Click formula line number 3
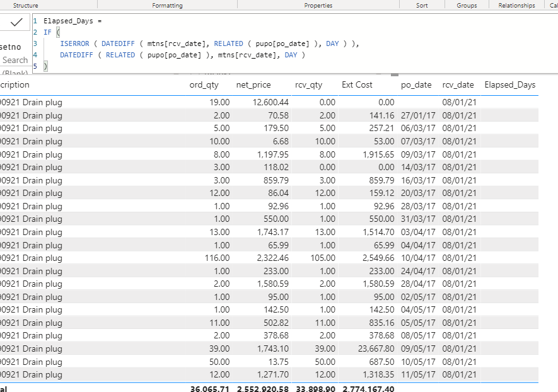Image resolution: width=558 pixels, height=392 pixels. point(35,43)
